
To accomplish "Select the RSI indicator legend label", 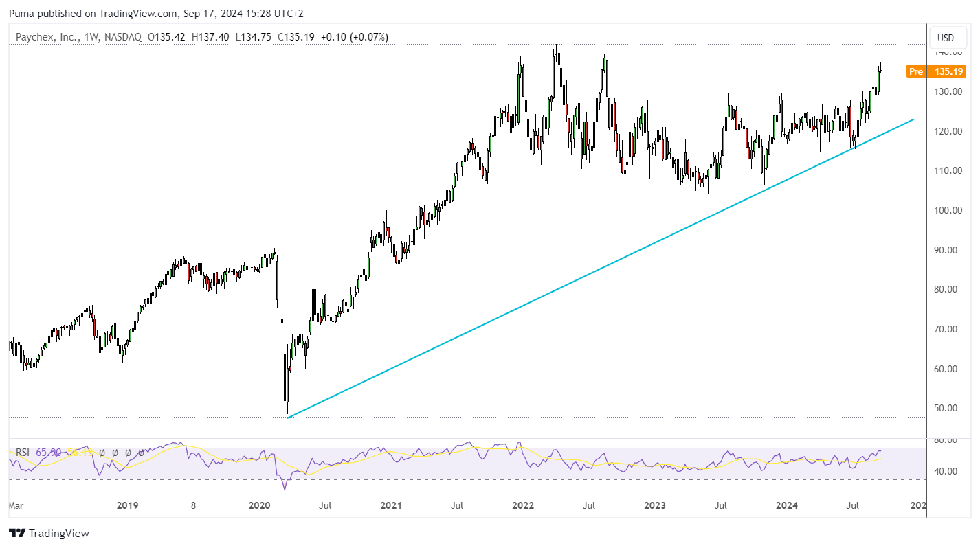I will tap(23, 453).
